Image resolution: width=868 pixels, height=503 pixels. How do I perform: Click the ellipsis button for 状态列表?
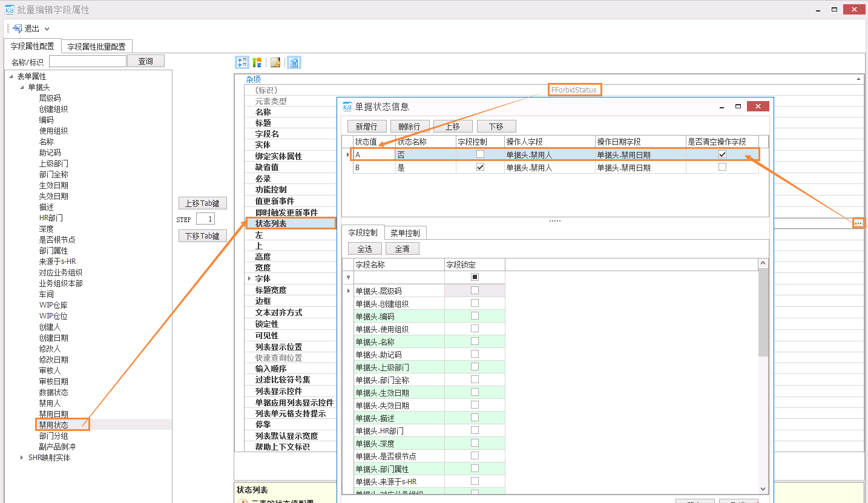coord(858,223)
